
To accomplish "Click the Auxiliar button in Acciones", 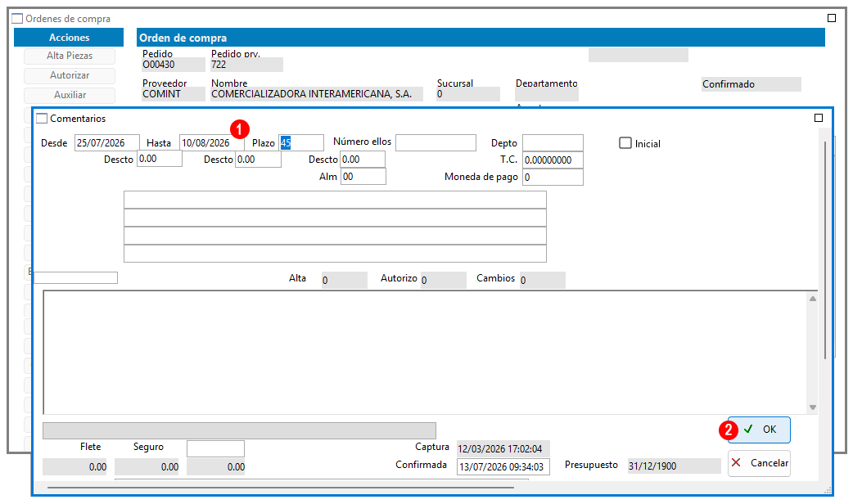I will [x=70, y=95].
